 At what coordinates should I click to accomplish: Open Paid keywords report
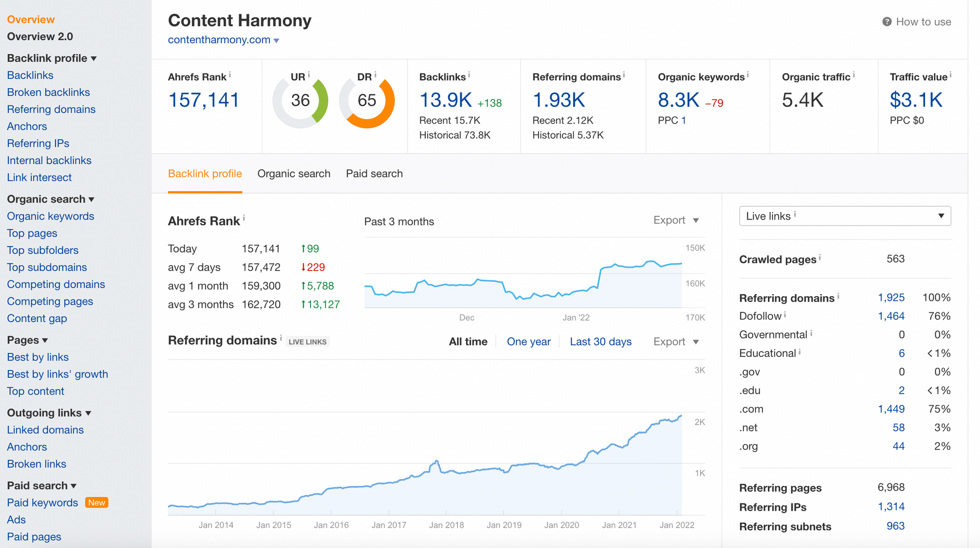coord(43,503)
